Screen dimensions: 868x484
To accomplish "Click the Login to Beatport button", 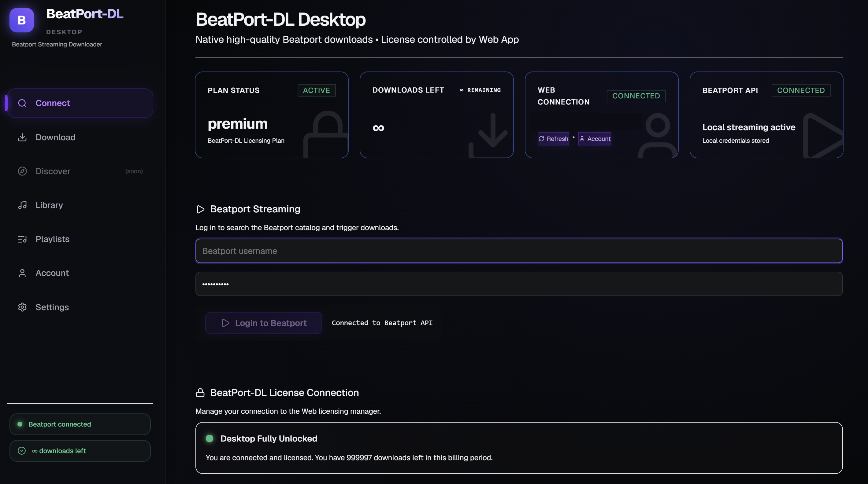I will pos(264,323).
